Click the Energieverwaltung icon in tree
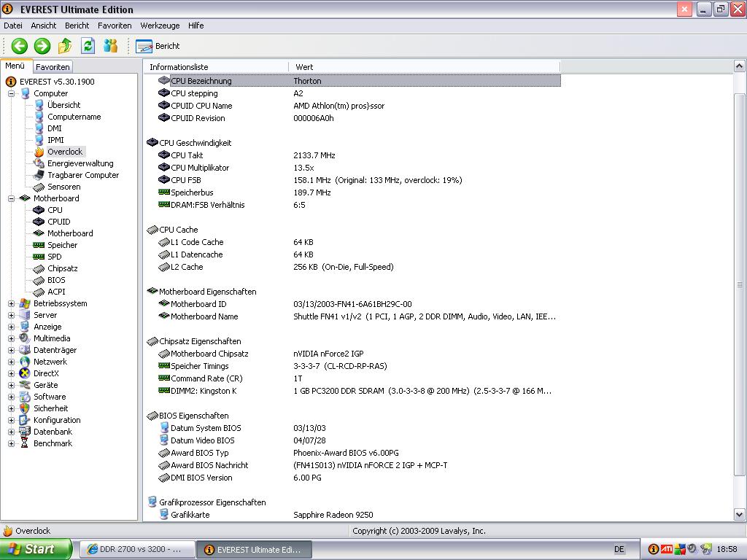This screenshot has height=560, width=747. coord(39,163)
